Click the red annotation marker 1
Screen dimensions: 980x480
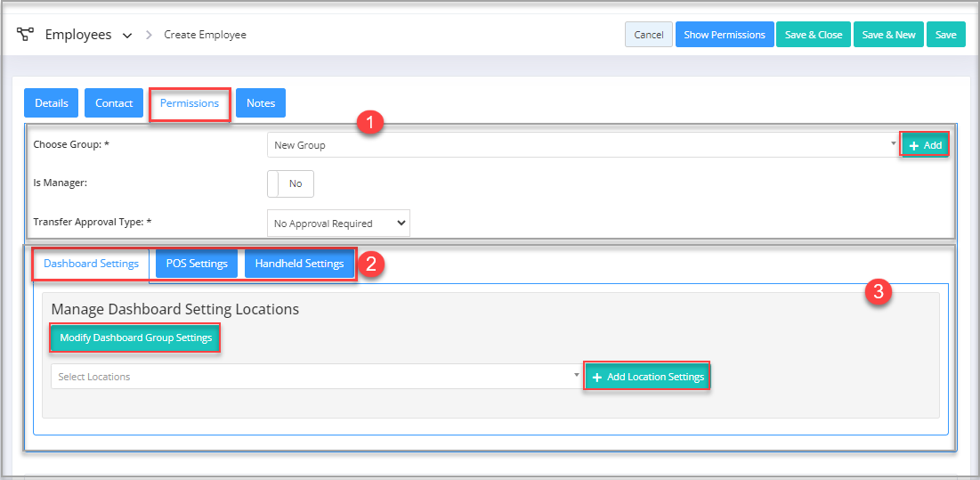point(369,123)
